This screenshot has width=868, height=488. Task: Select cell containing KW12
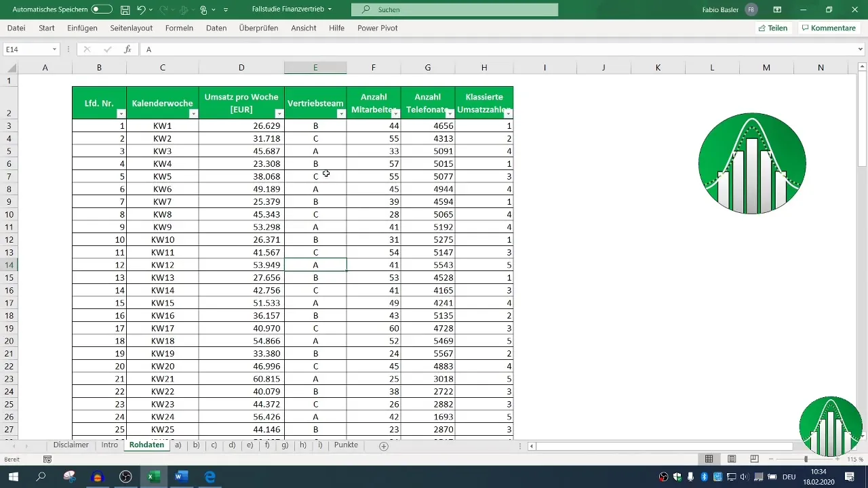[163, 265]
